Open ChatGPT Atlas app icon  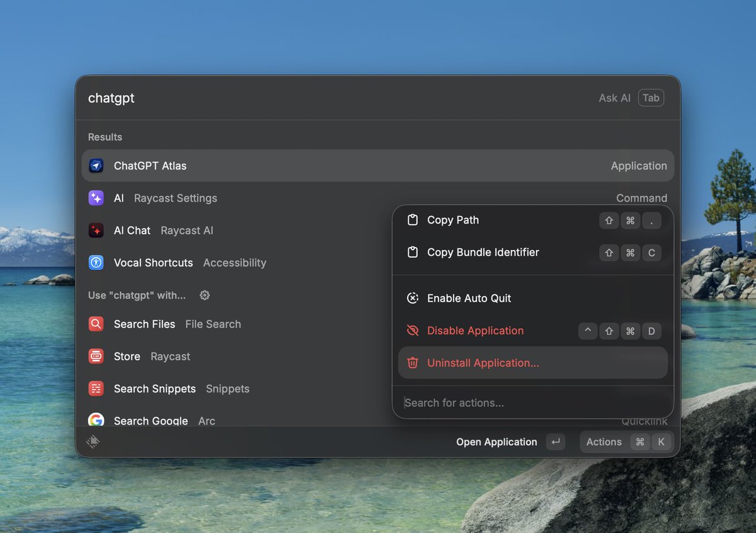pyautogui.click(x=96, y=166)
